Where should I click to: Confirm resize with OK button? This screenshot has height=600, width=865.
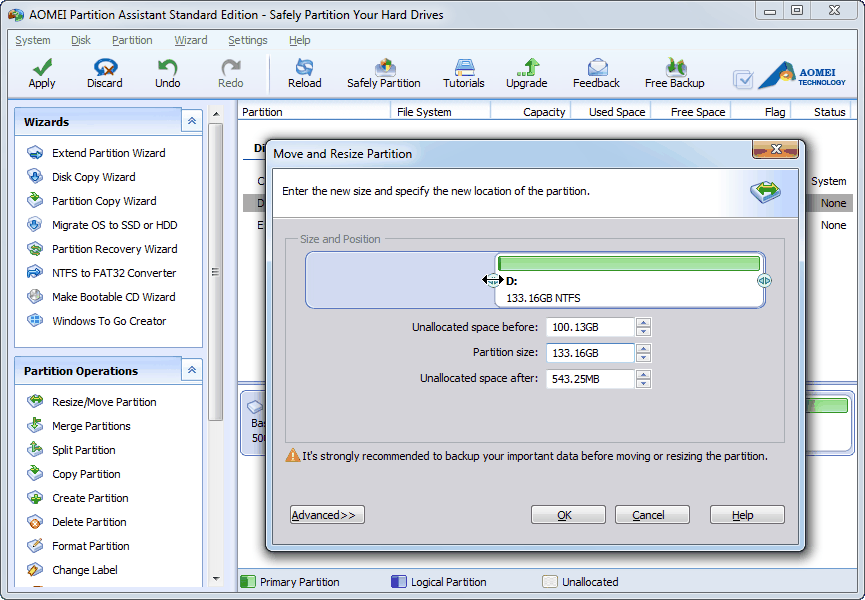[x=568, y=515]
